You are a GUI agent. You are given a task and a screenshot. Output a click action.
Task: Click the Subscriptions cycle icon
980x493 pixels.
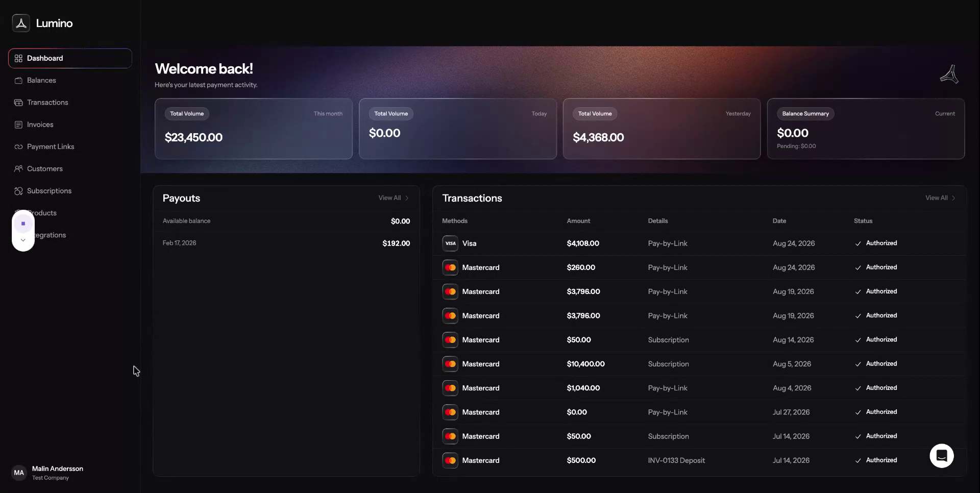coord(18,191)
